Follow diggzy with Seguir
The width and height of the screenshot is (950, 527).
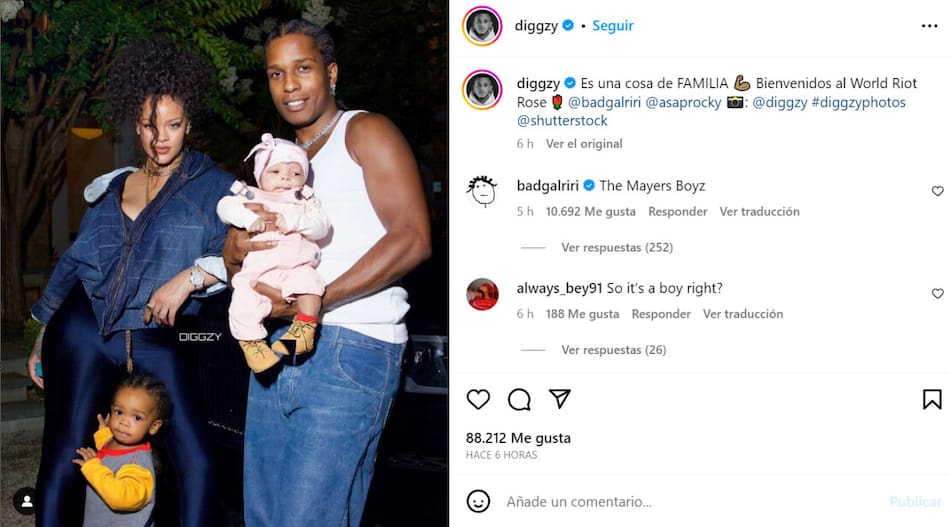[x=613, y=25]
